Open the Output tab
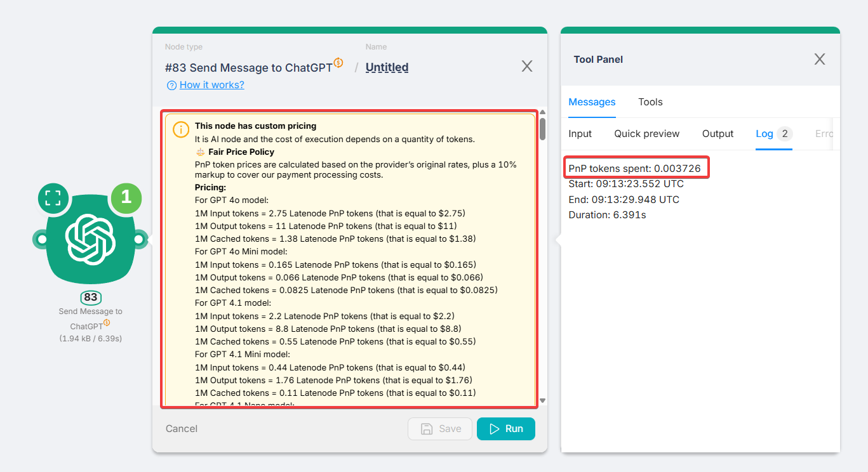868x472 pixels. [x=718, y=134]
